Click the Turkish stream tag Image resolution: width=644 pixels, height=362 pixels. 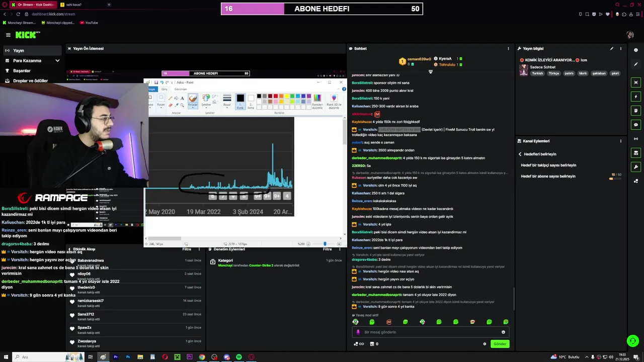coord(538,73)
